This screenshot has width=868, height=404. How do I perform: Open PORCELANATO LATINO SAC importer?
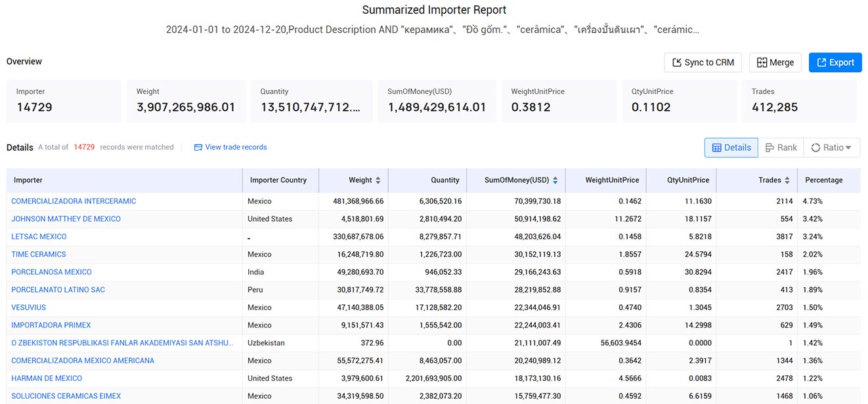(x=58, y=290)
